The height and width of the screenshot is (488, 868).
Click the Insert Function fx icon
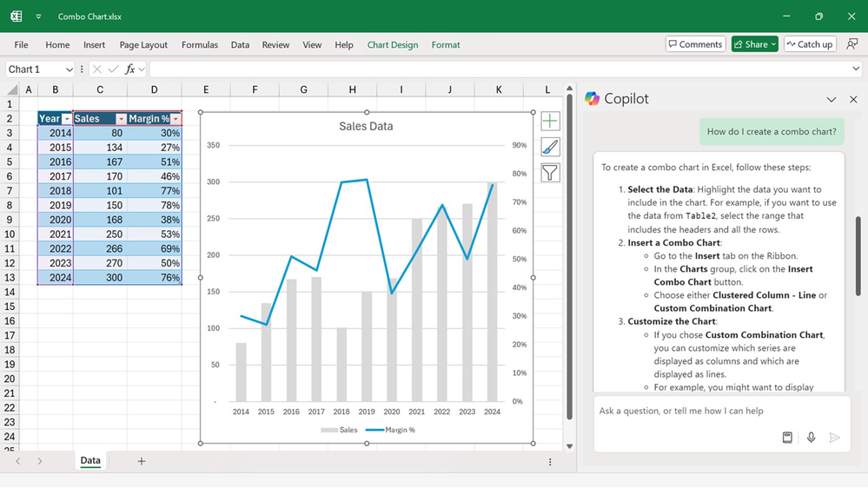(x=130, y=69)
